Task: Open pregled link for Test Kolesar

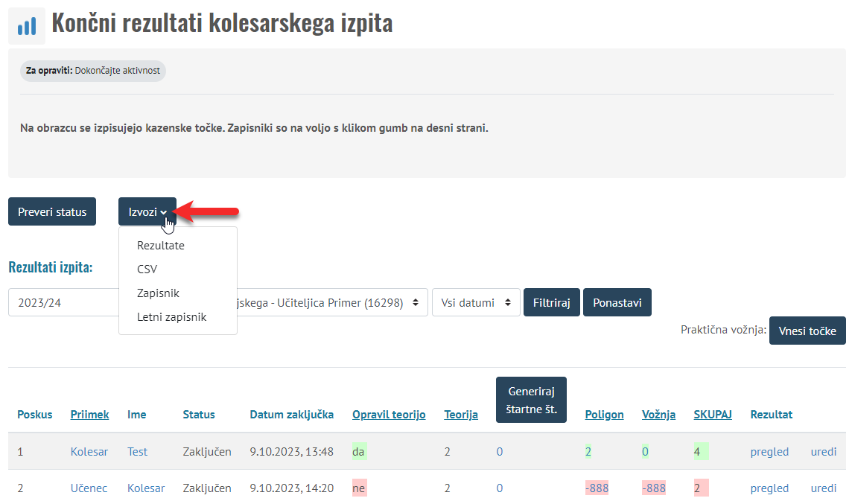Action: pyautogui.click(x=769, y=451)
